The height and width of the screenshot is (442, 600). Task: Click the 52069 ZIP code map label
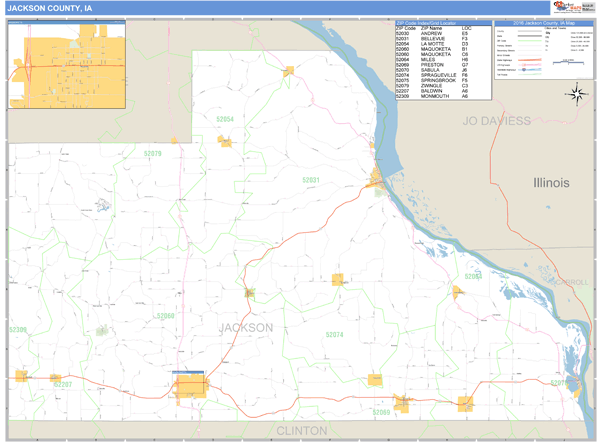click(x=381, y=412)
